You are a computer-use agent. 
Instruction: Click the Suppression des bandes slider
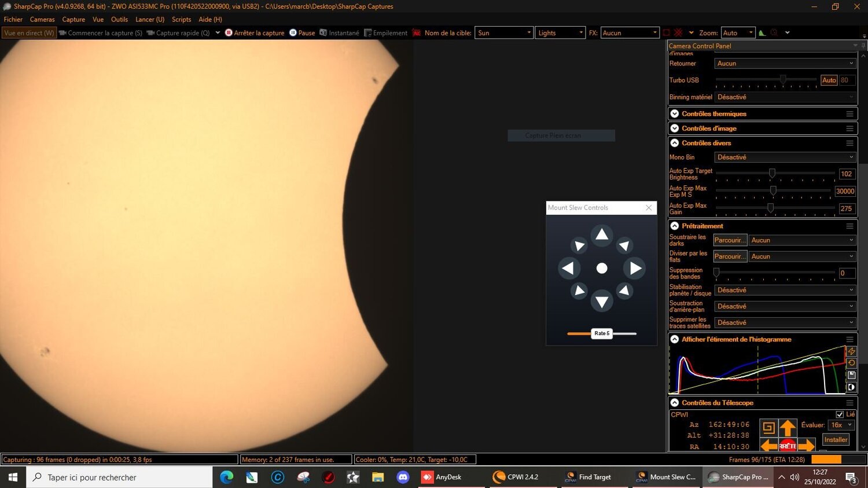click(x=775, y=273)
